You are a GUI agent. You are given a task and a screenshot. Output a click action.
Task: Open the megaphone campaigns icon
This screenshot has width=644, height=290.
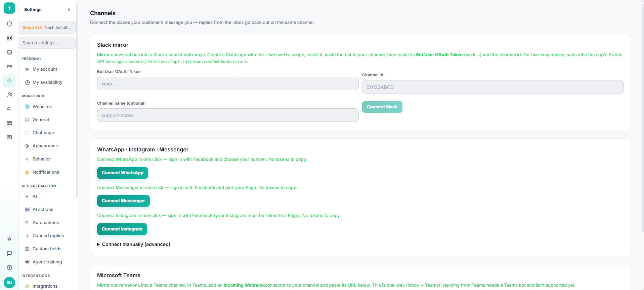pos(9,109)
